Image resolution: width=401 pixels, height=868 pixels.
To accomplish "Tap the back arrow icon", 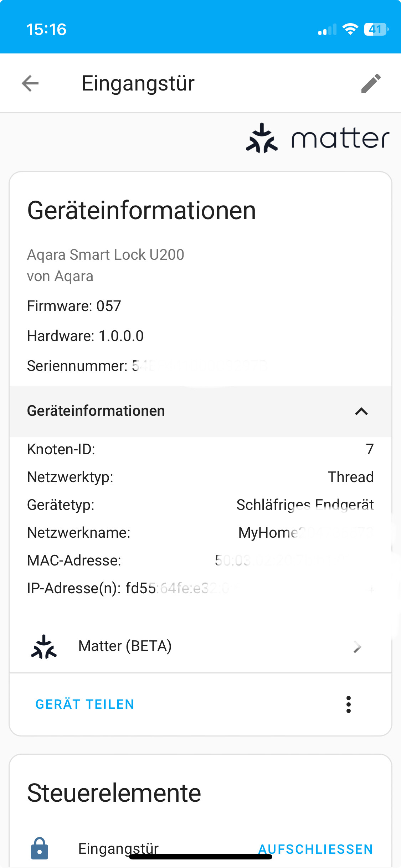I will (x=30, y=83).
